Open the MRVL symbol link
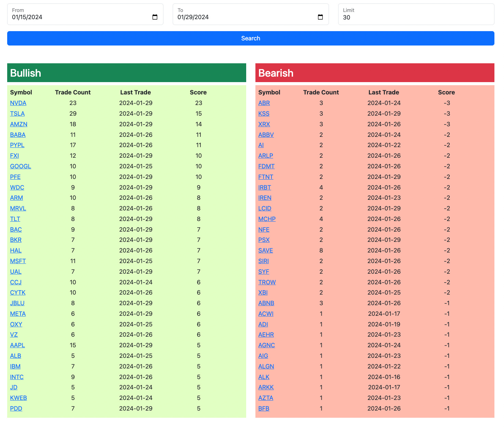This screenshot has width=504, height=428. click(x=18, y=208)
